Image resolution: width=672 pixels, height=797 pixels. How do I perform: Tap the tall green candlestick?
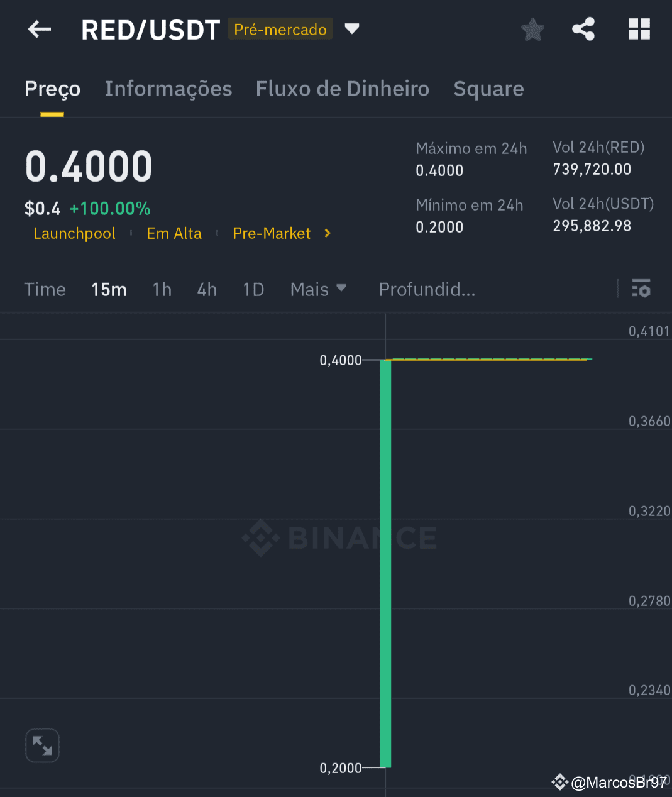pos(385,563)
